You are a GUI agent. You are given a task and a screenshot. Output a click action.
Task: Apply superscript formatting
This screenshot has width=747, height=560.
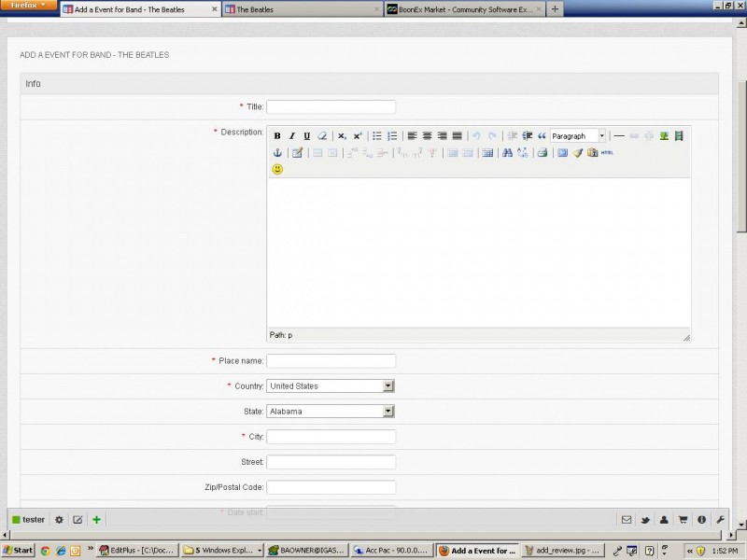click(x=358, y=135)
